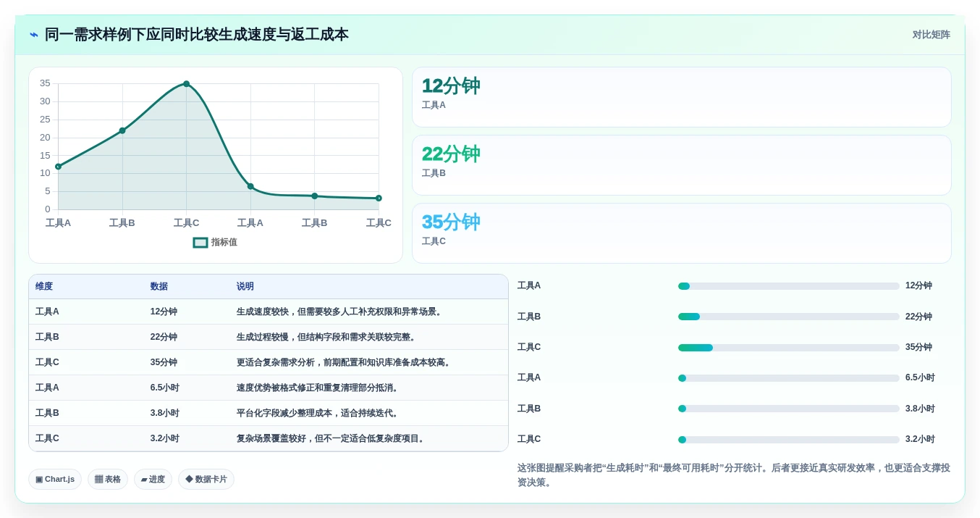Click the Chart.js tag chip
The width and height of the screenshot is (980, 518).
tap(55, 480)
